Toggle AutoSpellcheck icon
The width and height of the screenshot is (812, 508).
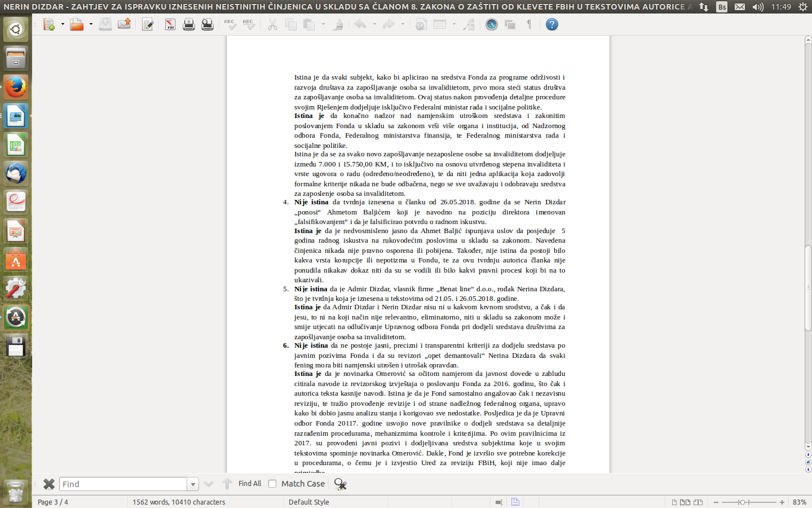click(249, 24)
